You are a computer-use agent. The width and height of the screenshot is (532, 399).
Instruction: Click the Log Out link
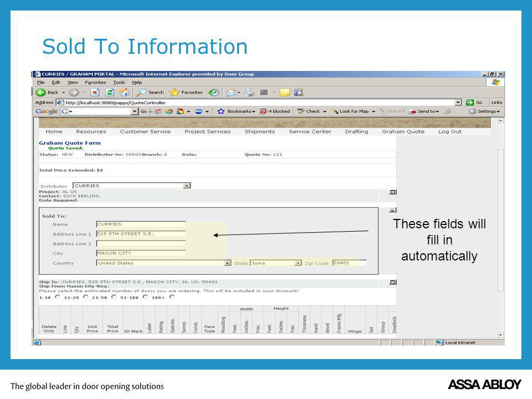450,131
